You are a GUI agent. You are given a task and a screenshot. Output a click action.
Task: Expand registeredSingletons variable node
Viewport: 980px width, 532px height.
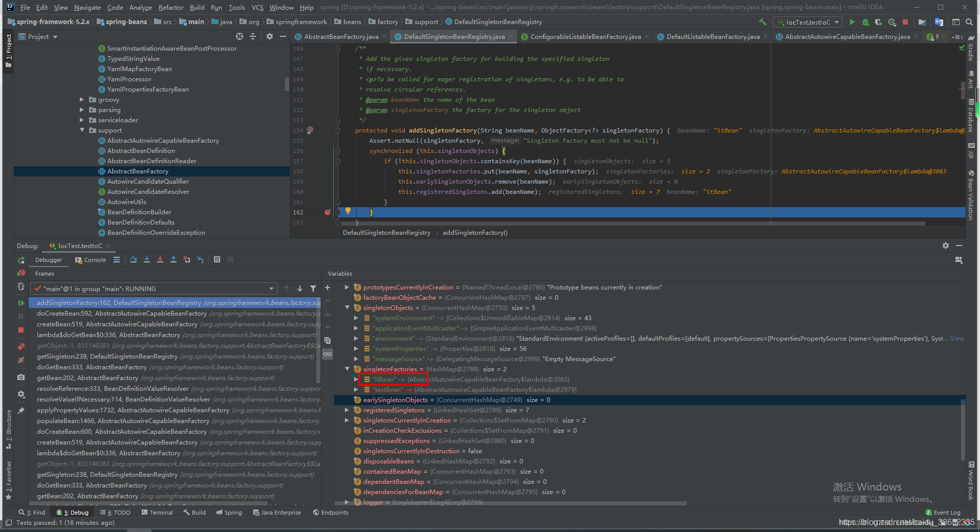347,410
